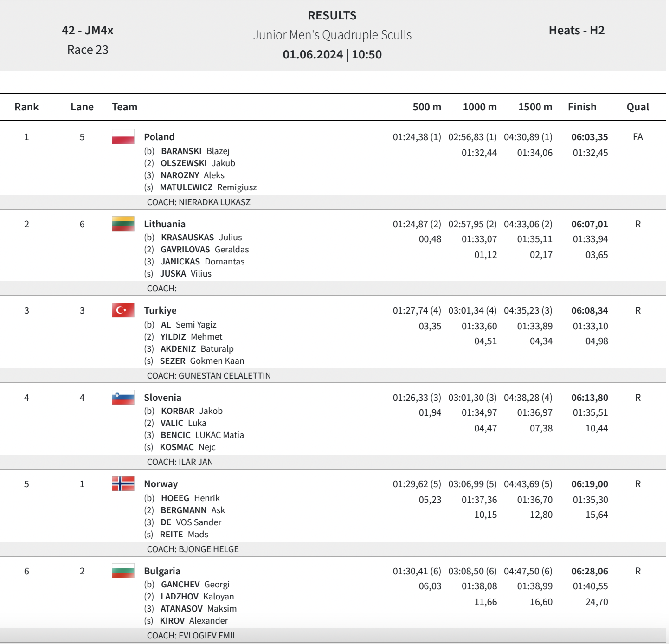This screenshot has width=669, height=644.
Task: Select coach line GUNESTAN CELALETTIN
Action: (209, 376)
